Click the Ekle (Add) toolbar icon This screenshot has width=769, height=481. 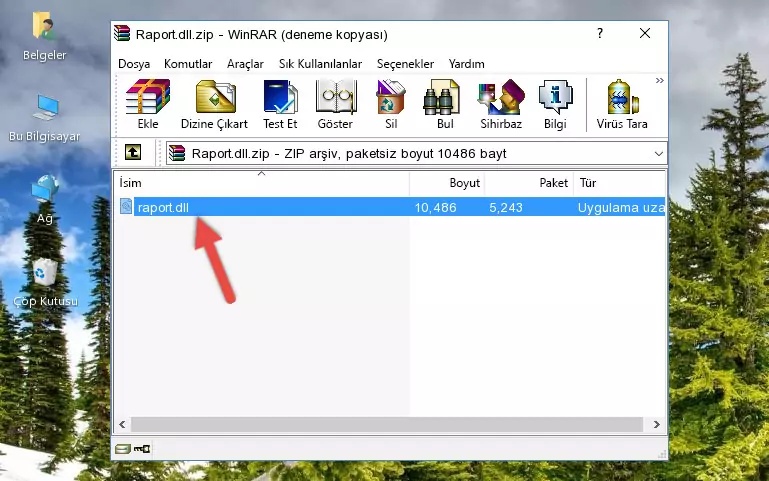(148, 97)
